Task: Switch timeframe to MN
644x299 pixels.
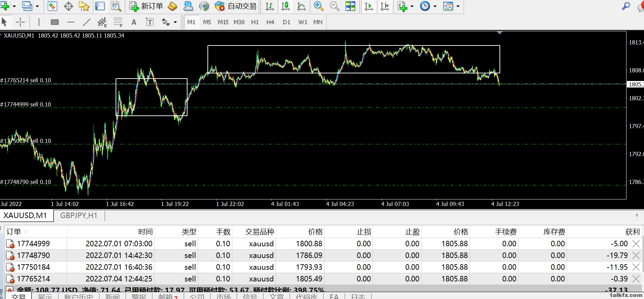Action: (318, 22)
